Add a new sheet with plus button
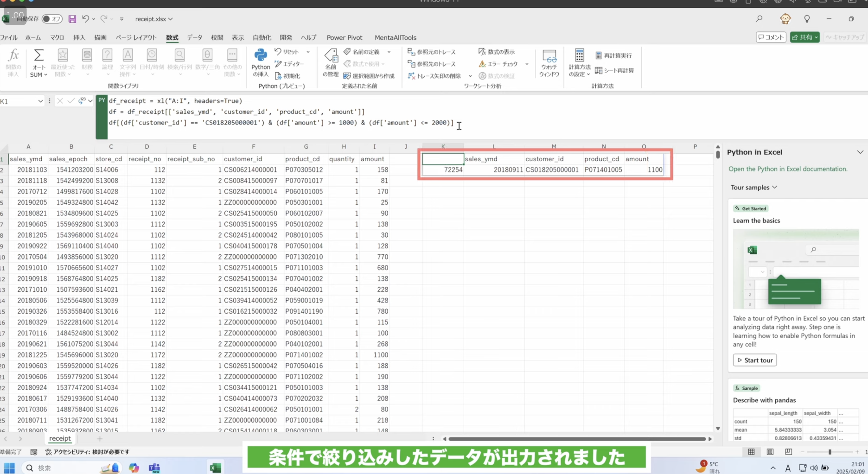This screenshot has height=474, width=868. (100, 439)
